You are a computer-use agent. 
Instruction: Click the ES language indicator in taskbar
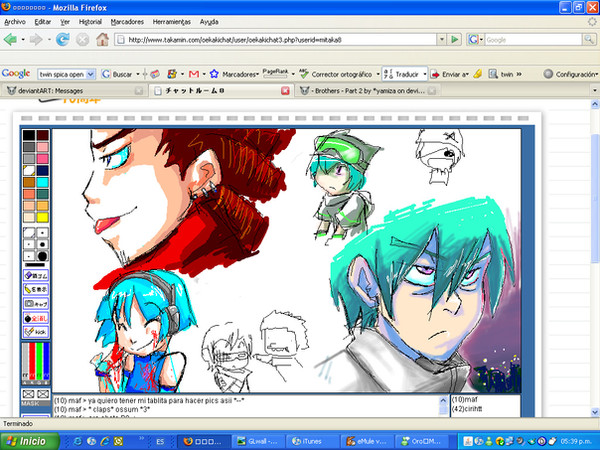click(160, 442)
